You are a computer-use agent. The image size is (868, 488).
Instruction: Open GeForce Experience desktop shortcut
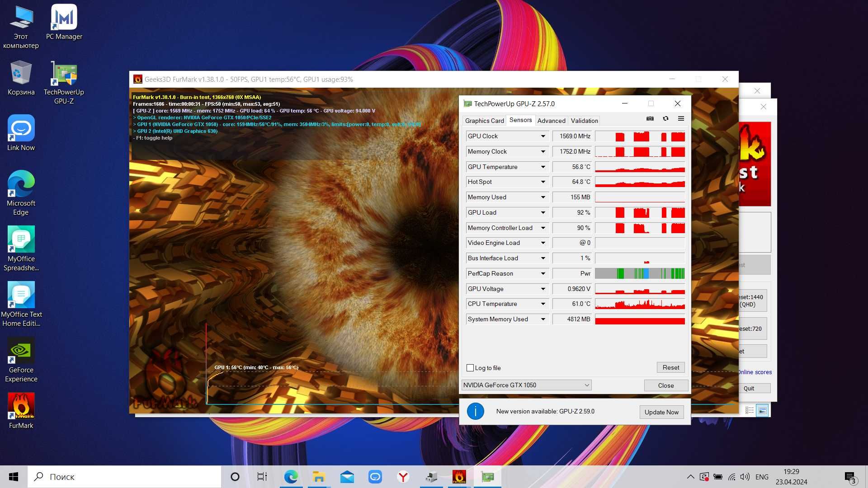click(x=21, y=360)
